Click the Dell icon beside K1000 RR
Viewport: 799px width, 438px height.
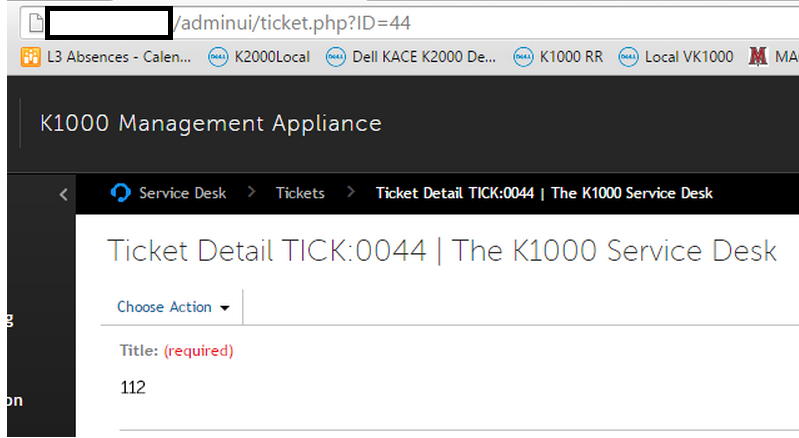pyautogui.click(x=523, y=57)
